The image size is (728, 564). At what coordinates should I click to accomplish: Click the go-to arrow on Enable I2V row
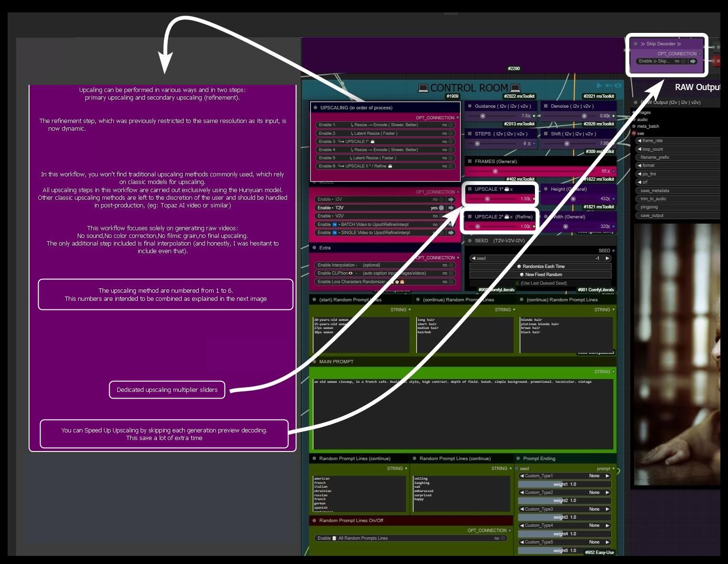click(x=451, y=199)
